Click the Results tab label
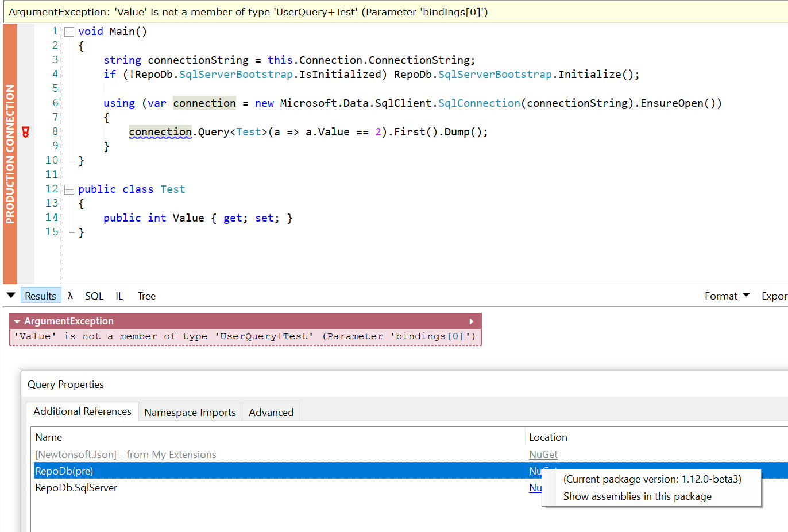 [41, 296]
